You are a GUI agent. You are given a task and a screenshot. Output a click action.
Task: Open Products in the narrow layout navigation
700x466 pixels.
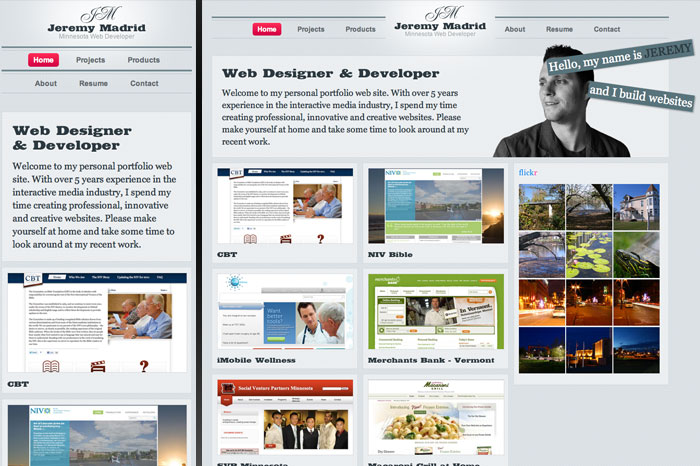(143, 60)
